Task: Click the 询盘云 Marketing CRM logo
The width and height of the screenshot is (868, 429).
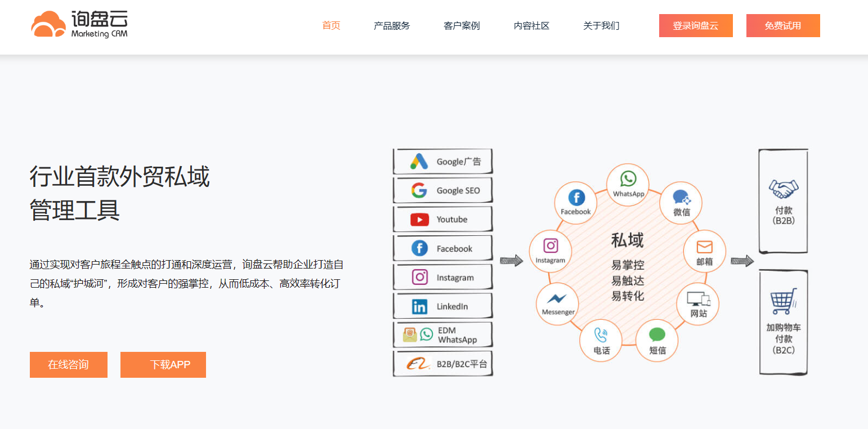Action: [79, 24]
